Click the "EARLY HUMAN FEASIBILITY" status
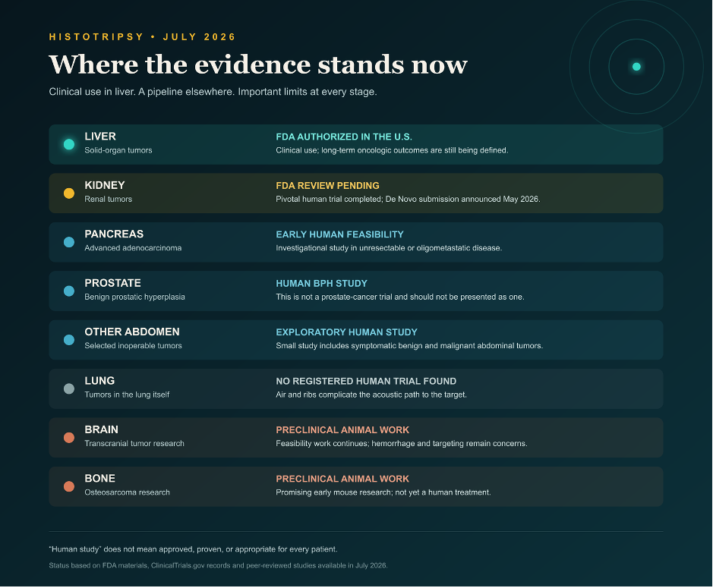This screenshot has height=588, width=713. (x=339, y=234)
